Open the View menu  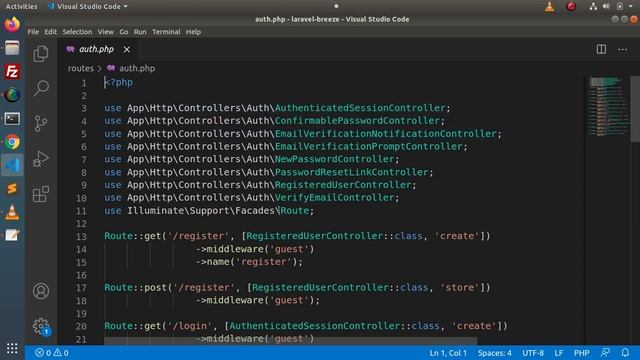tap(106, 32)
